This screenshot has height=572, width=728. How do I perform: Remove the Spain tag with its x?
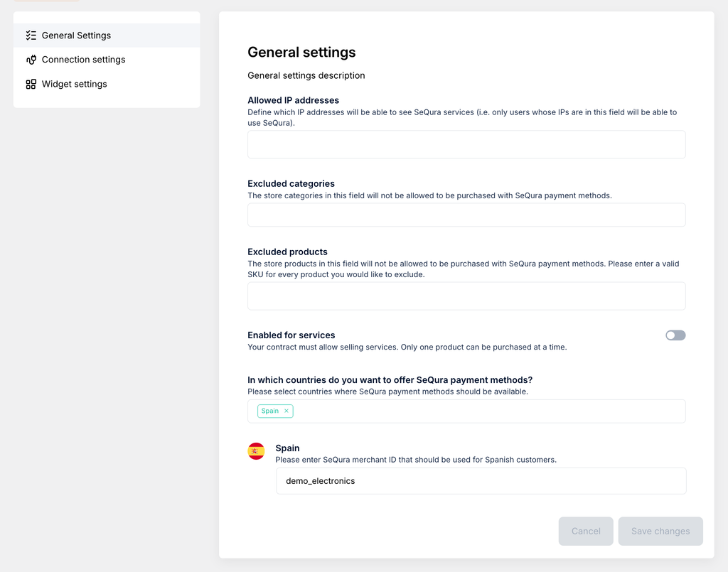point(287,411)
